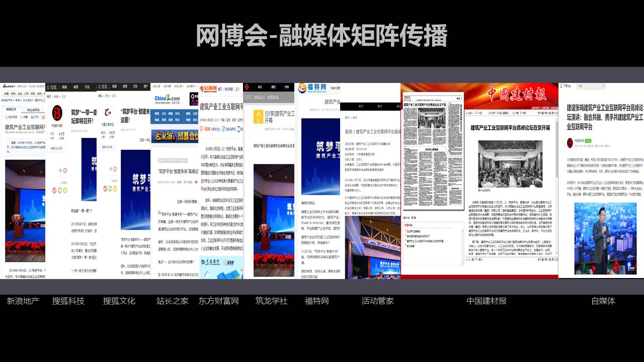Click the 老渔翁 banner ad in 站长之家 screenshot

175,136
